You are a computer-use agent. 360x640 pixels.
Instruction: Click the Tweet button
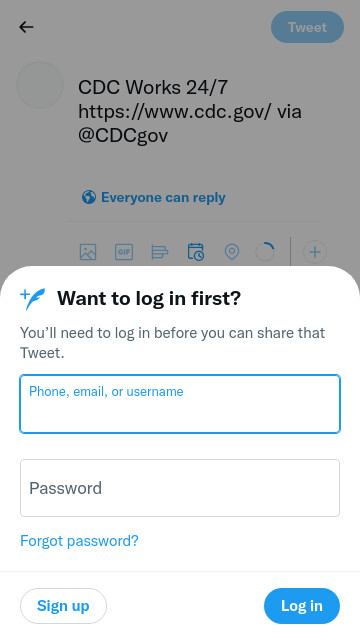coord(307,27)
